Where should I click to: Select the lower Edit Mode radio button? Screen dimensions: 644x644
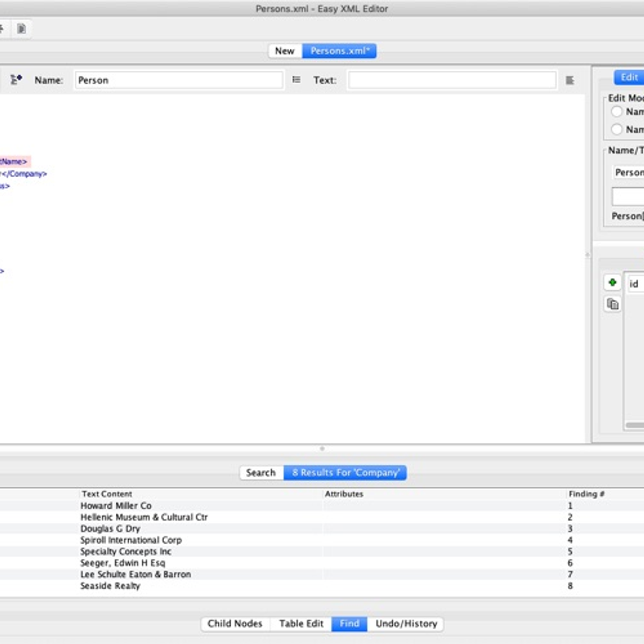tap(617, 129)
